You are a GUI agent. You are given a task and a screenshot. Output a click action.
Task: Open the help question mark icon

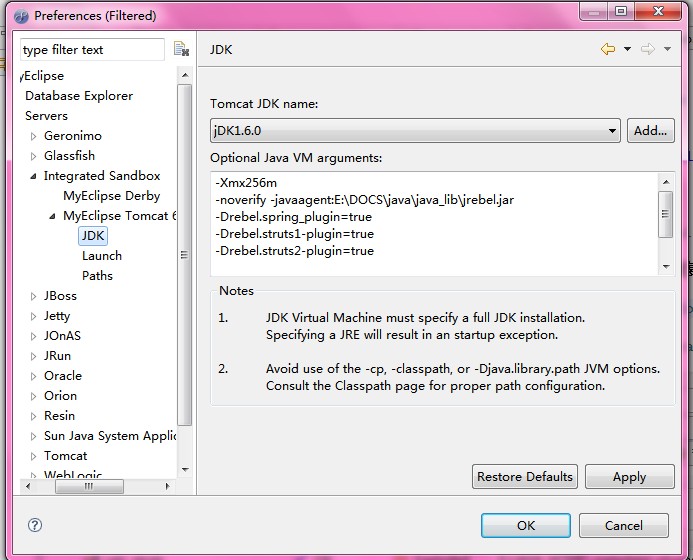click(x=35, y=525)
